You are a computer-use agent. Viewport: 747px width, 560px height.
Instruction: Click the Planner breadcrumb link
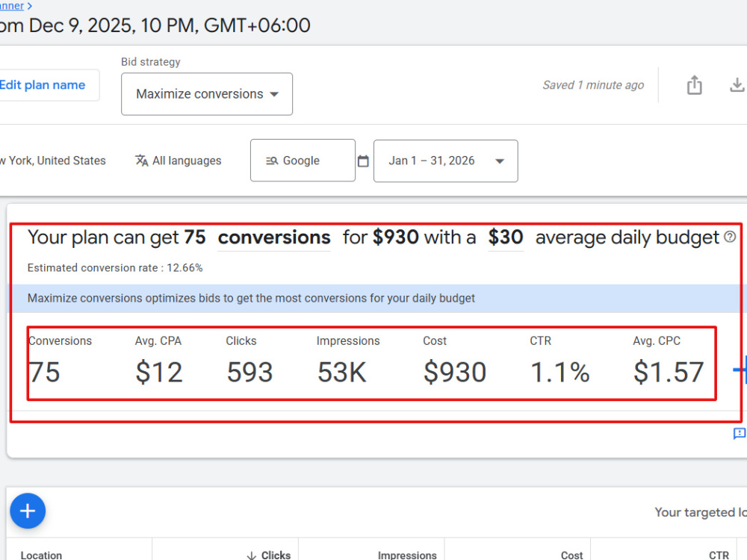click(x=12, y=6)
